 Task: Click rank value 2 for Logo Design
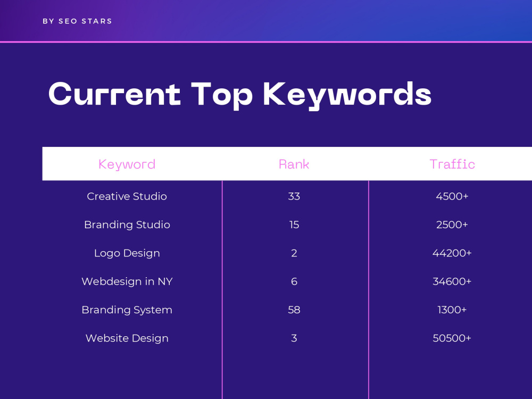point(294,253)
